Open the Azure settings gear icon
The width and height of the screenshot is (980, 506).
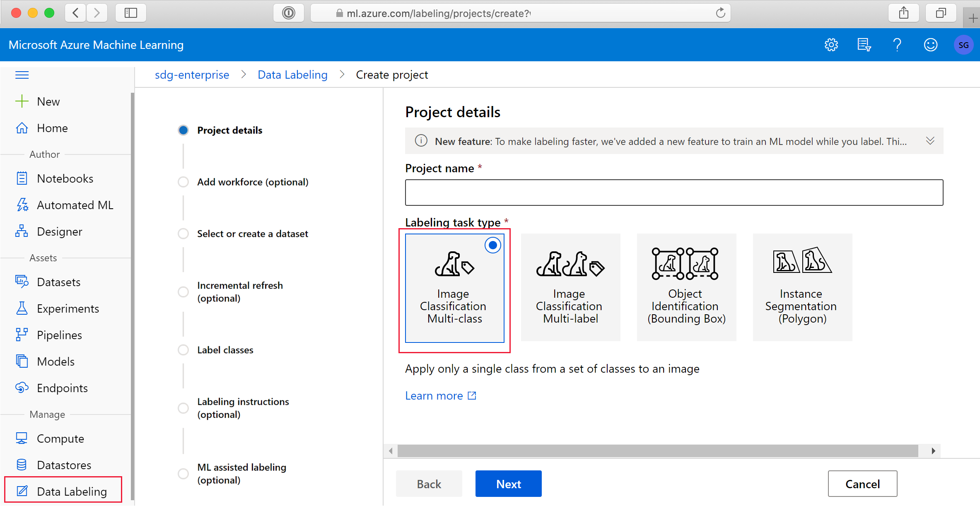pos(831,45)
